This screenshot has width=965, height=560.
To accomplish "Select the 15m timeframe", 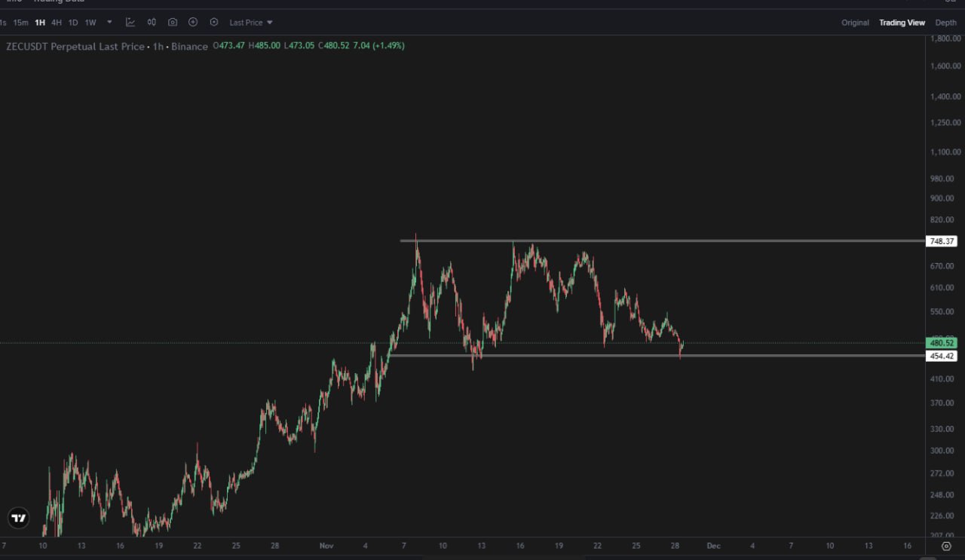I will pyautogui.click(x=20, y=23).
